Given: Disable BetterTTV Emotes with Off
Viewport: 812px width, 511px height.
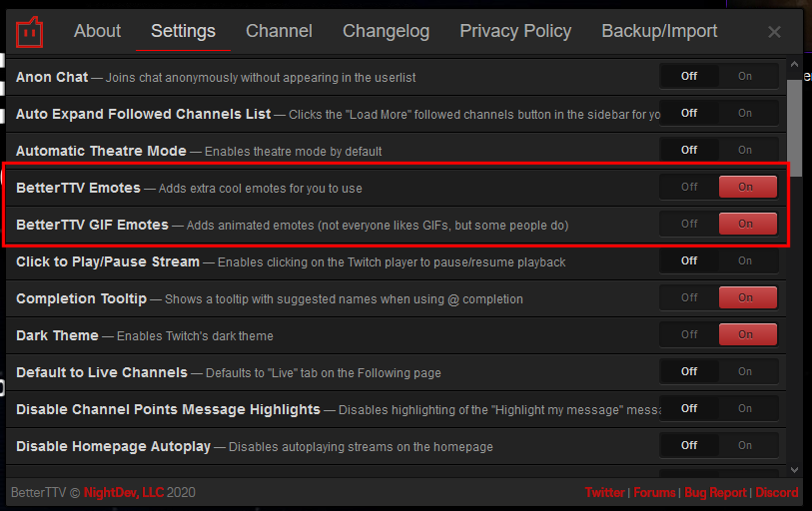Looking at the screenshot, I should click(x=689, y=187).
